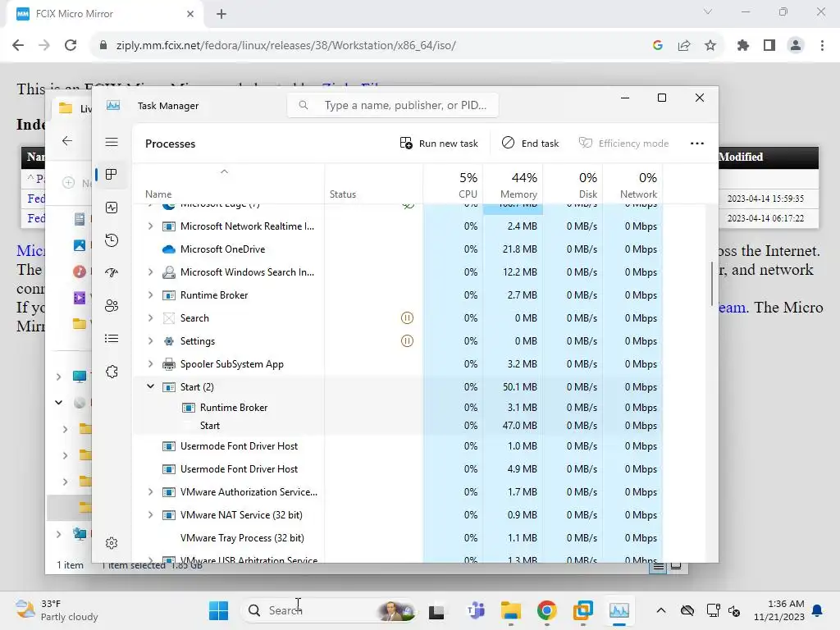Click the share page icon in Chrome
The width and height of the screenshot is (840, 630).
pyautogui.click(x=684, y=46)
